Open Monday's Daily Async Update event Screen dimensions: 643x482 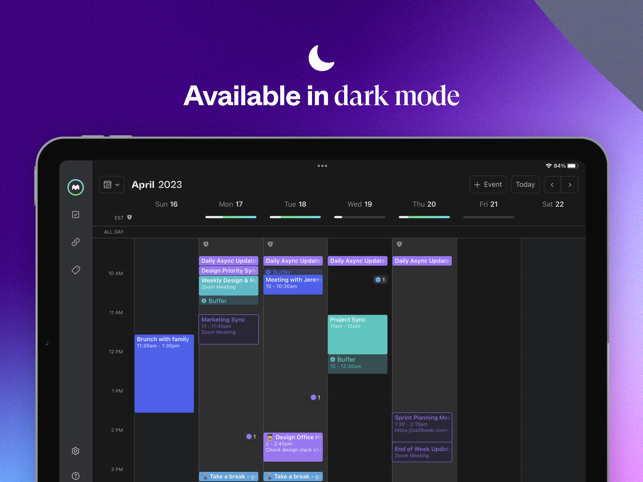click(x=228, y=261)
